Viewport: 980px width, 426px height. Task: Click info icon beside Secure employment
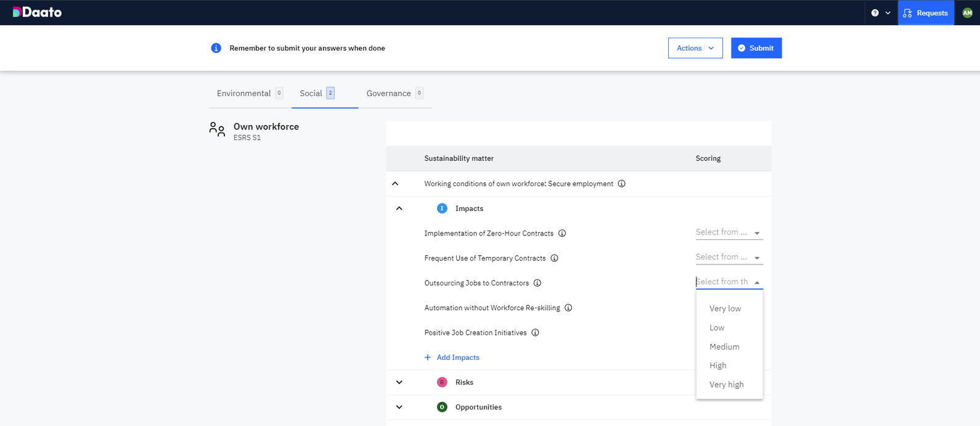621,184
